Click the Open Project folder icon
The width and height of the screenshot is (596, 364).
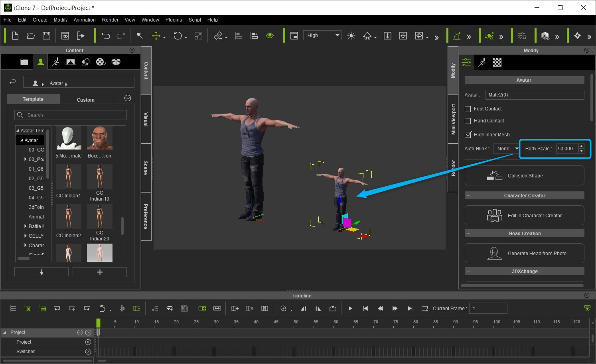coord(31,36)
